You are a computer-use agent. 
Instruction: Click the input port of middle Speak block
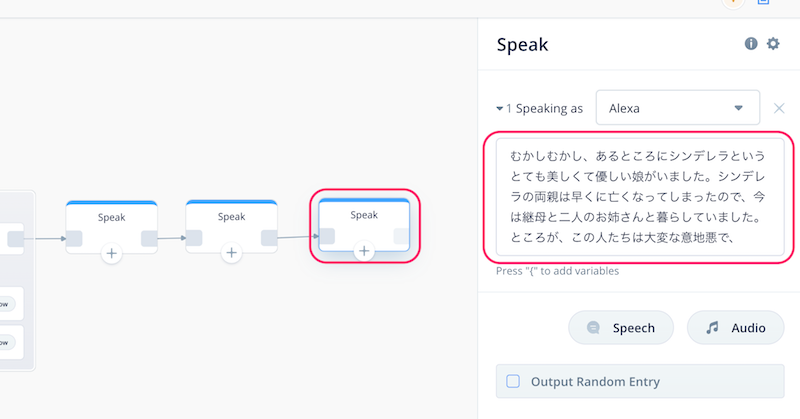coord(194,238)
